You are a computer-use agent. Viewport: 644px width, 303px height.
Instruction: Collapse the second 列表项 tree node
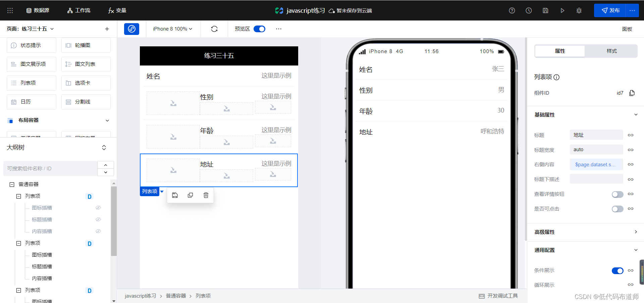(18, 243)
